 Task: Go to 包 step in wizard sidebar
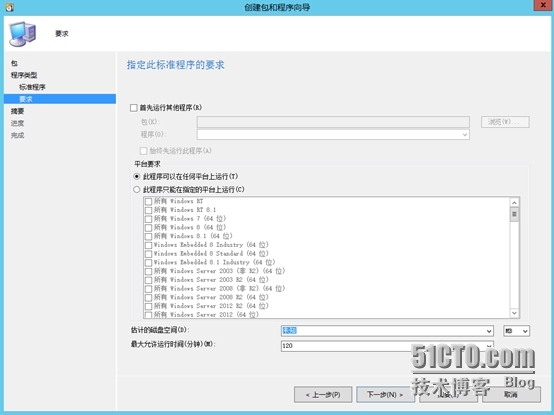pos(14,63)
